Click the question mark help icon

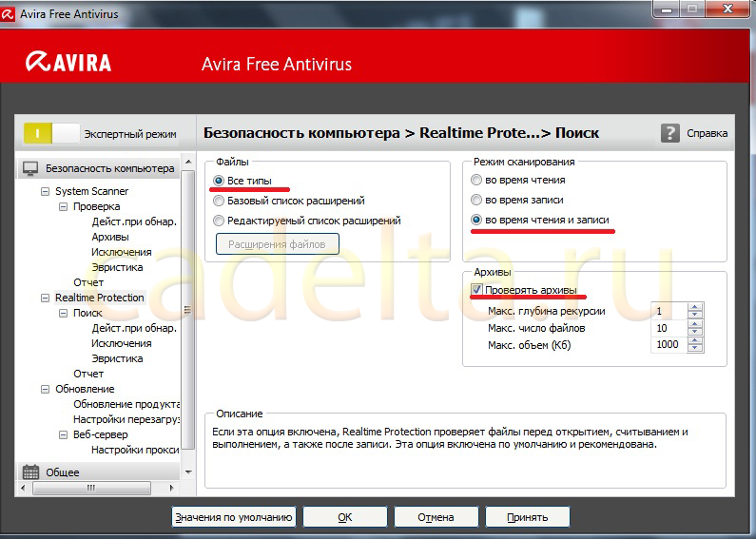[670, 133]
